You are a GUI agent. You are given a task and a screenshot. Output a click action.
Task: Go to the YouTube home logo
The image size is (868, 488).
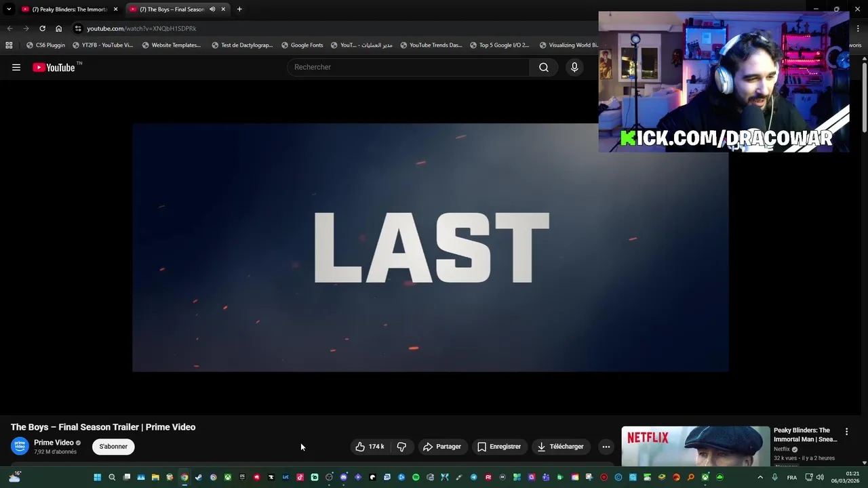pos(54,67)
